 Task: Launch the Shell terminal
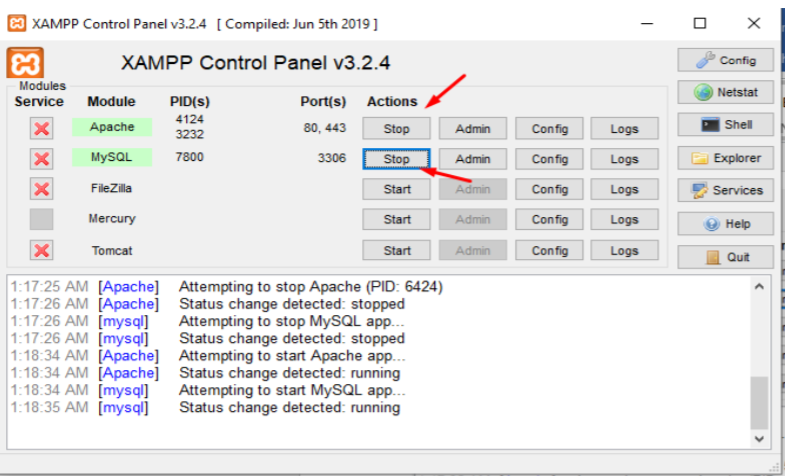[725, 124]
